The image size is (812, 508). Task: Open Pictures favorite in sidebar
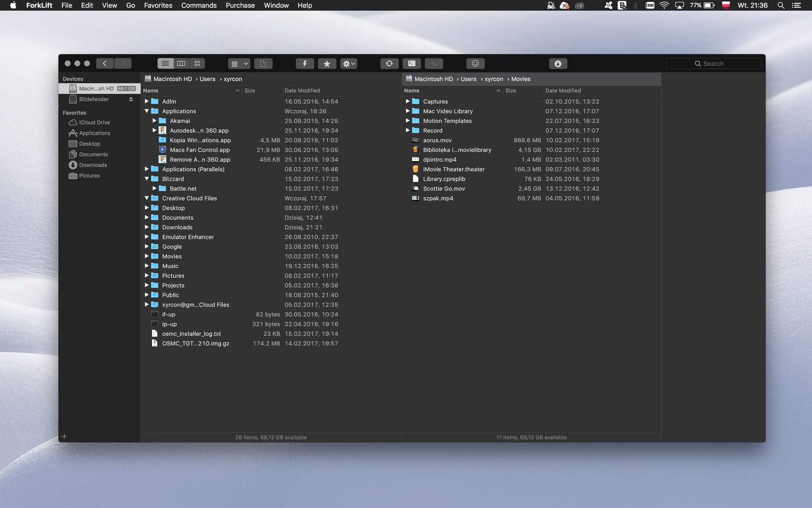pyautogui.click(x=89, y=176)
